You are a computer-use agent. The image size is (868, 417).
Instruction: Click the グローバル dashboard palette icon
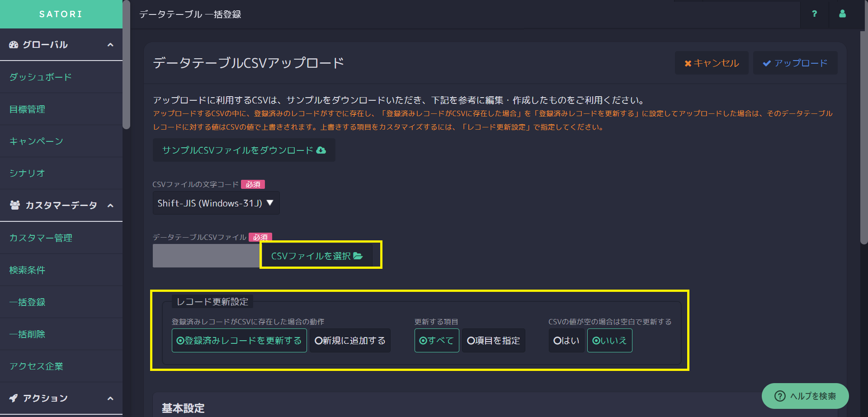[14, 45]
